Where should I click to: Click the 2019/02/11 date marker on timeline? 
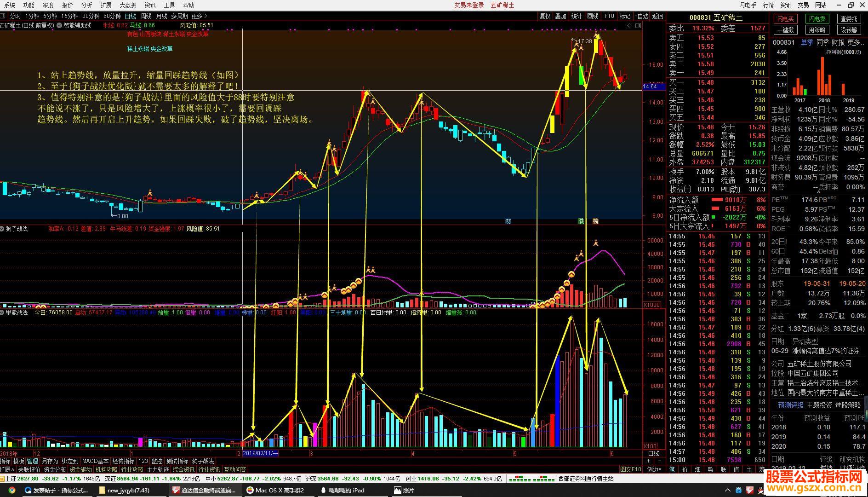click(x=260, y=453)
